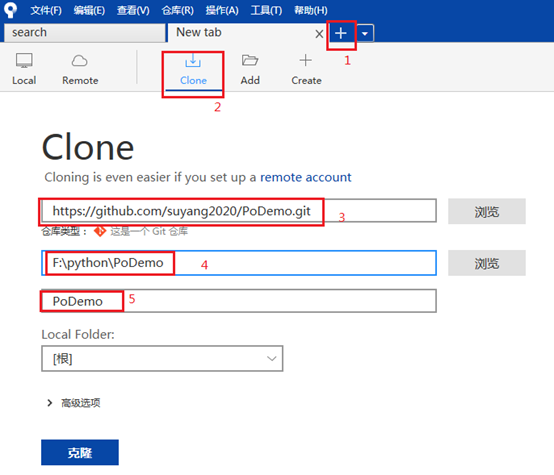Screen dimensions: 554x475
Task: Open the Local Folder [根] dropdown
Action: click(x=162, y=359)
